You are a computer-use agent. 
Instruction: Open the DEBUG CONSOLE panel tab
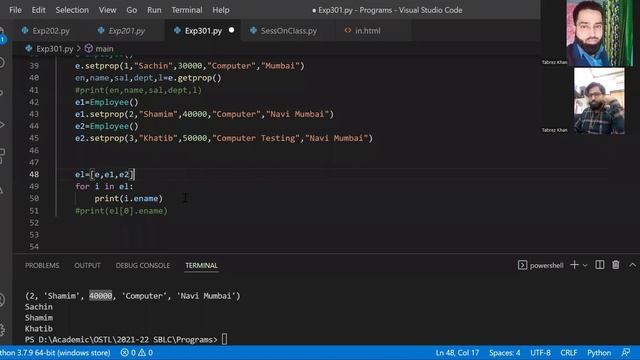coord(142,265)
